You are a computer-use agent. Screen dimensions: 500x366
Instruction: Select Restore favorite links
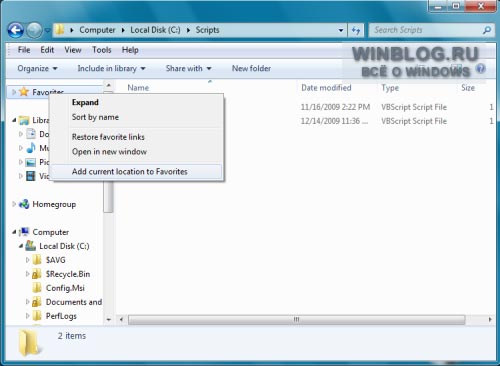tap(137, 137)
